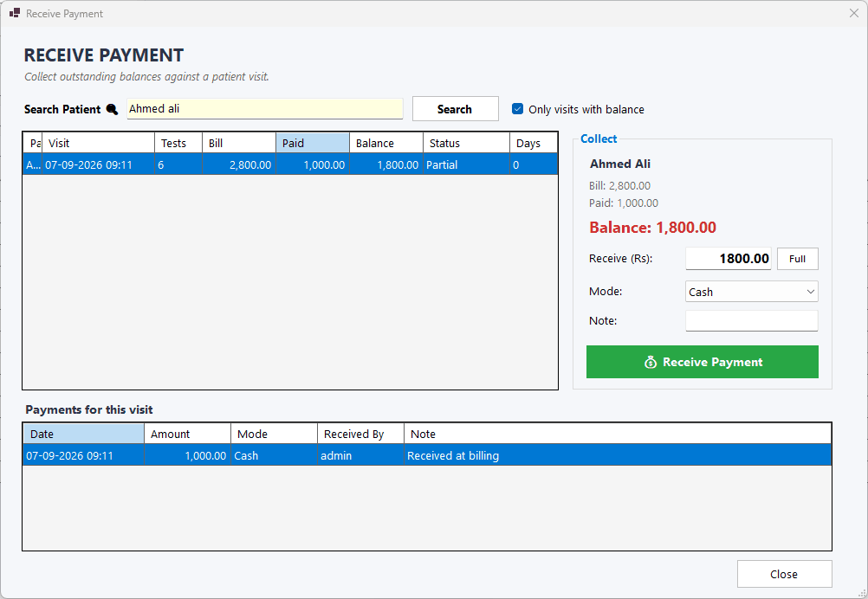Sort visits by the Bill column header

point(238,143)
